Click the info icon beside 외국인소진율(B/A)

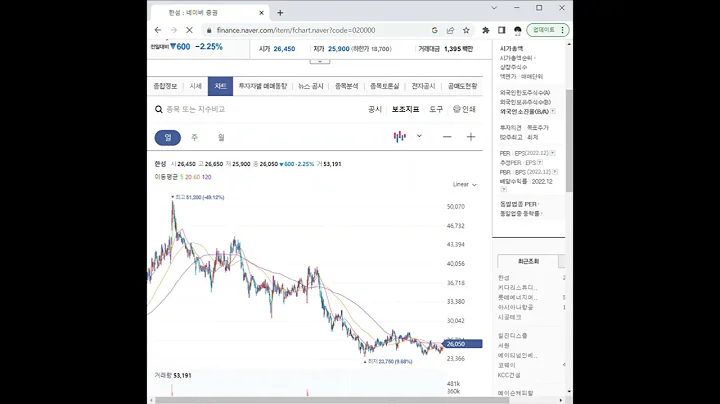click(x=553, y=112)
